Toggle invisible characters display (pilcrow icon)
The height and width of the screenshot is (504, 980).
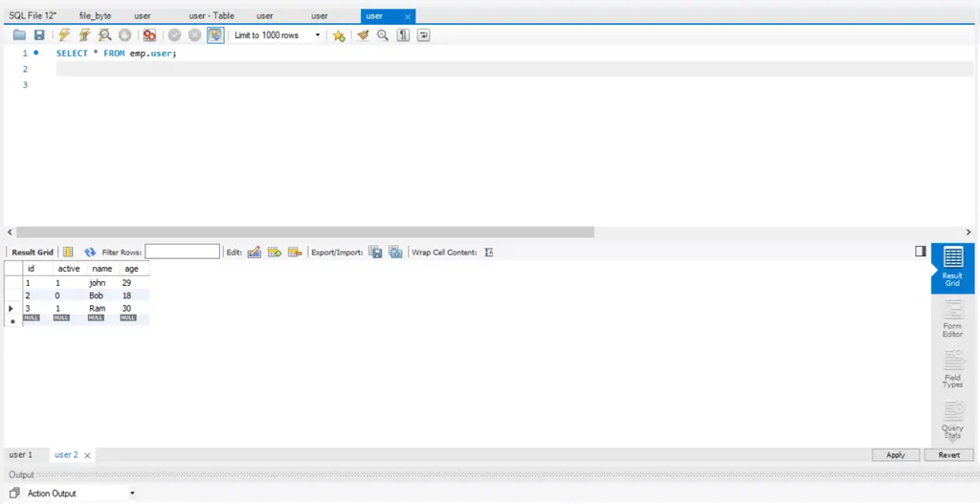pyautogui.click(x=403, y=35)
